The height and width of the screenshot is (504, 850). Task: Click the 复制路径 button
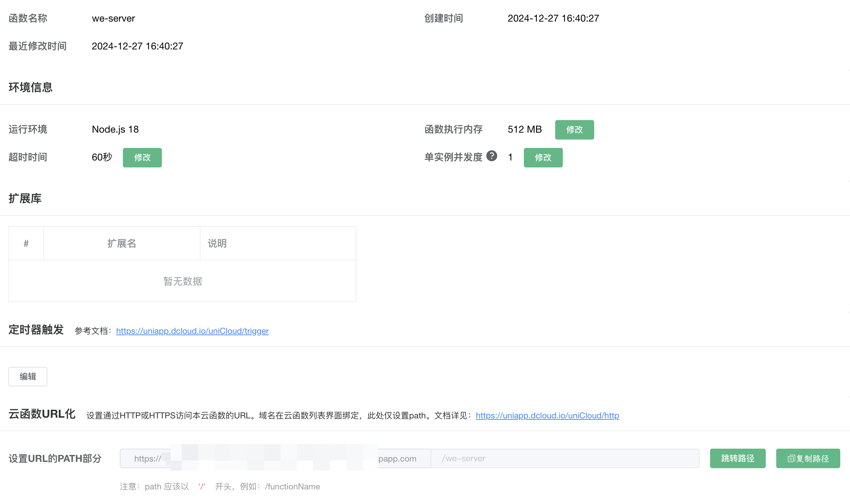tap(808, 458)
